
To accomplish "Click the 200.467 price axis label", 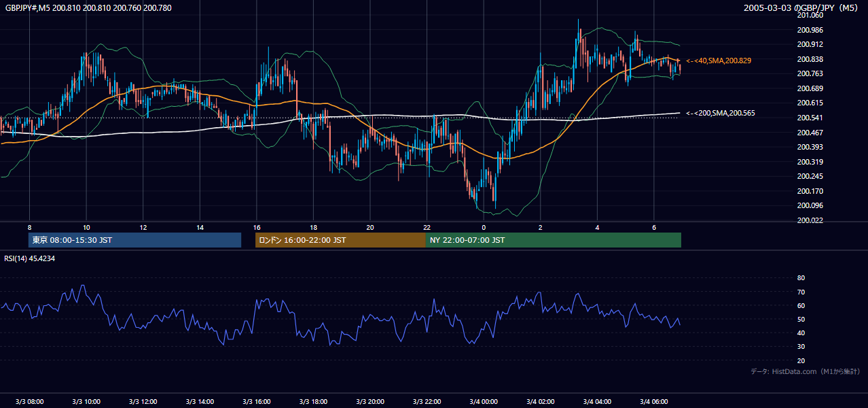I will pos(811,133).
